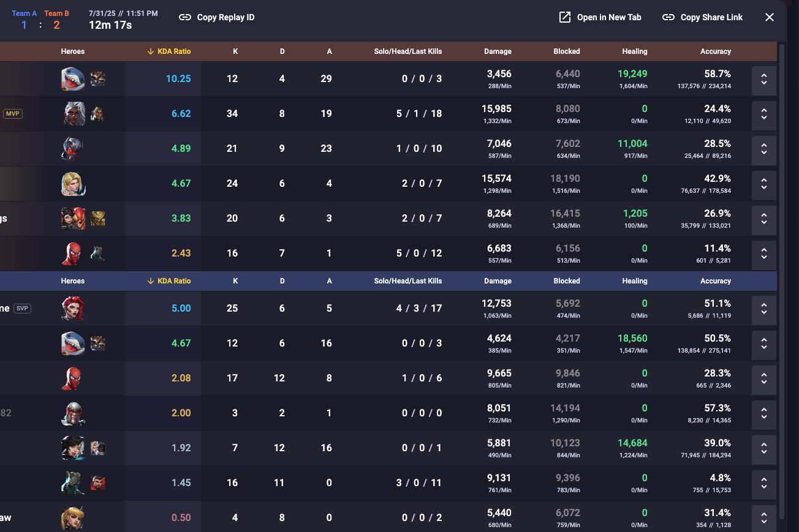Sort top table by Healing column
799x532 pixels.
pyautogui.click(x=635, y=51)
